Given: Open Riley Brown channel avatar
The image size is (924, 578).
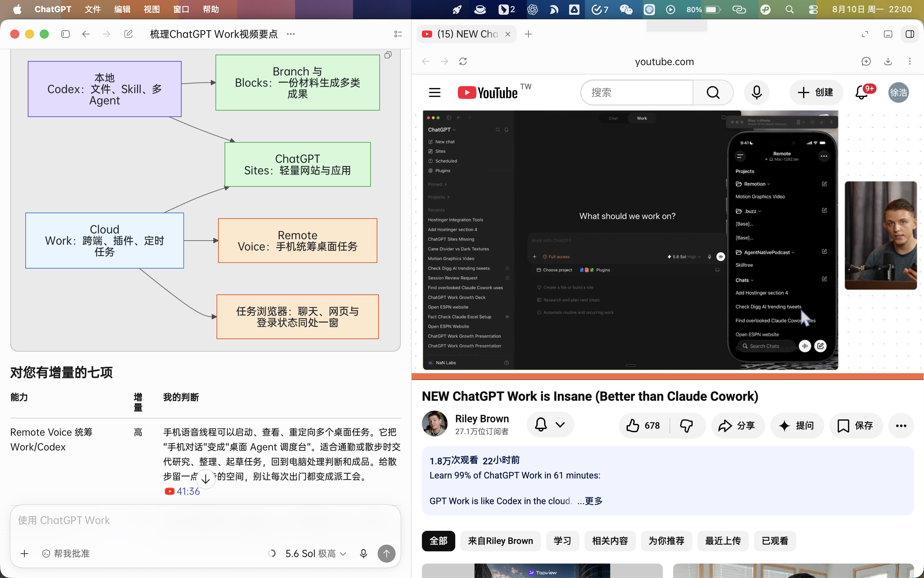Looking at the screenshot, I should tap(434, 424).
